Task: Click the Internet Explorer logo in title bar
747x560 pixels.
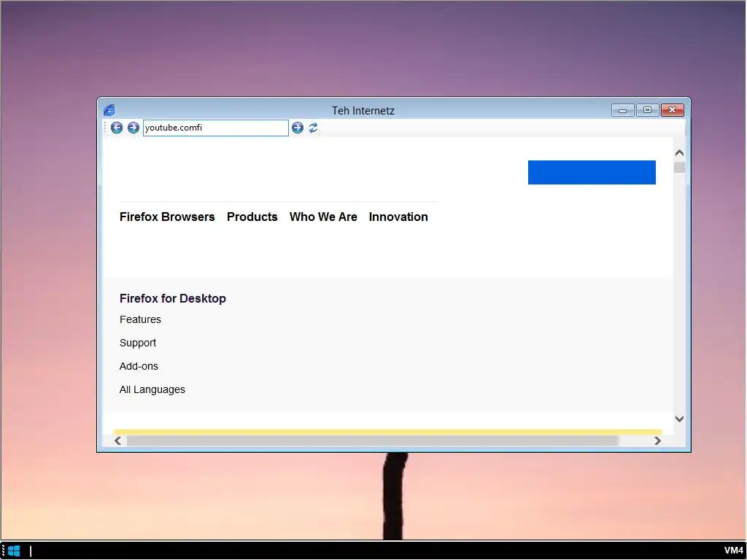Action: (x=109, y=110)
